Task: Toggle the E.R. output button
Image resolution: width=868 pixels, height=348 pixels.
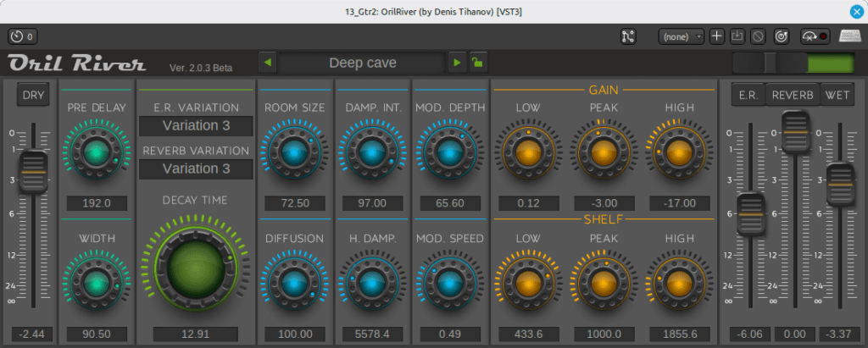Action: click(x=748, y=95)
